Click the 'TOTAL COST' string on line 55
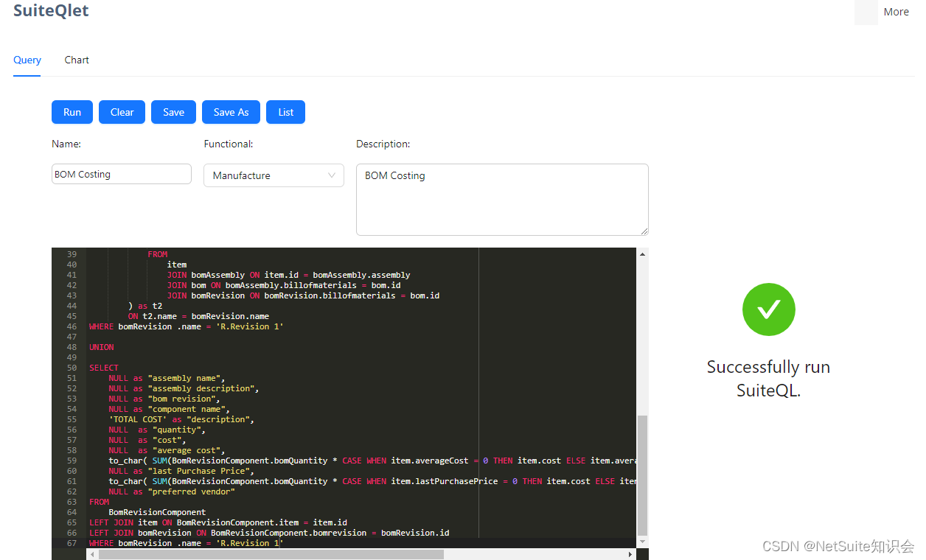This screenshot has height=560, width=926. pos(138,419)
